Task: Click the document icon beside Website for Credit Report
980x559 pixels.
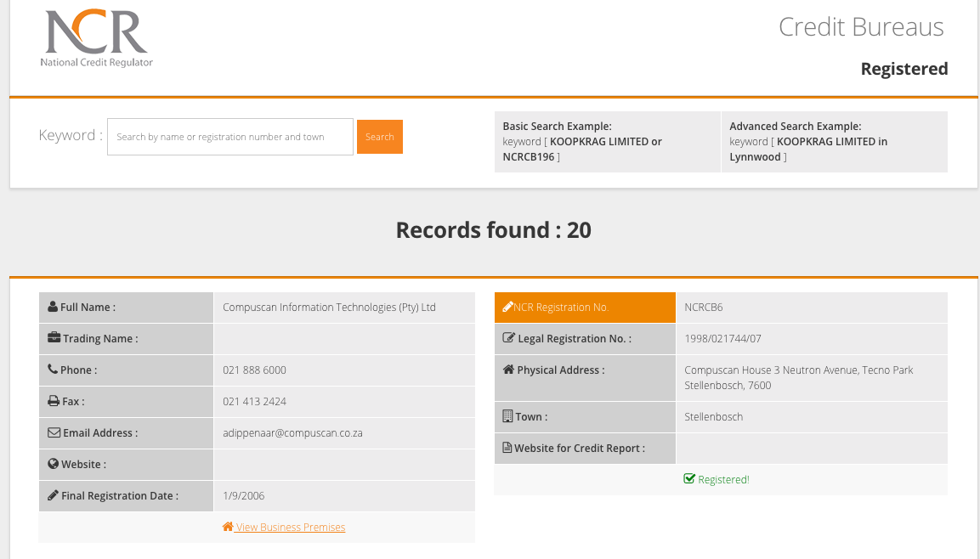Action: click(507, 447)
